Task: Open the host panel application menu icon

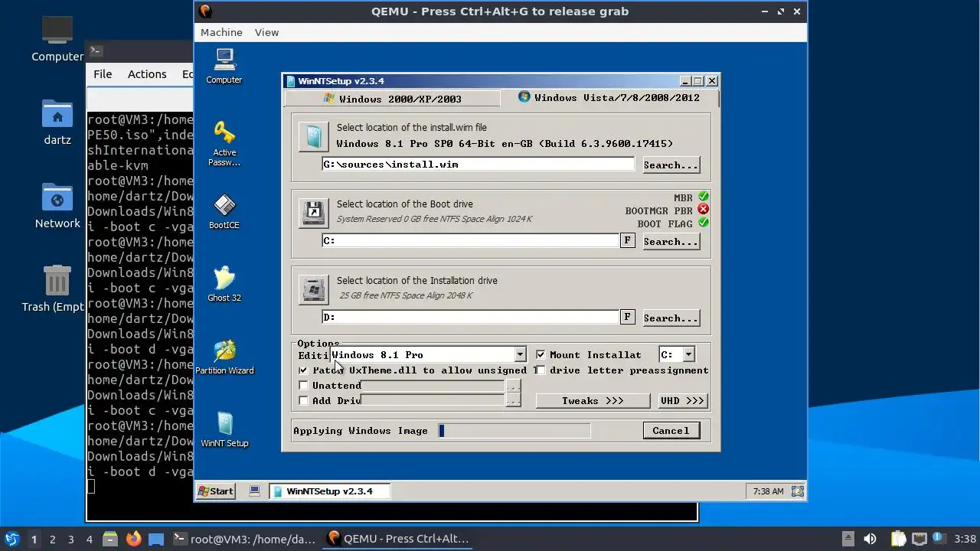Action: pos(11,539)
